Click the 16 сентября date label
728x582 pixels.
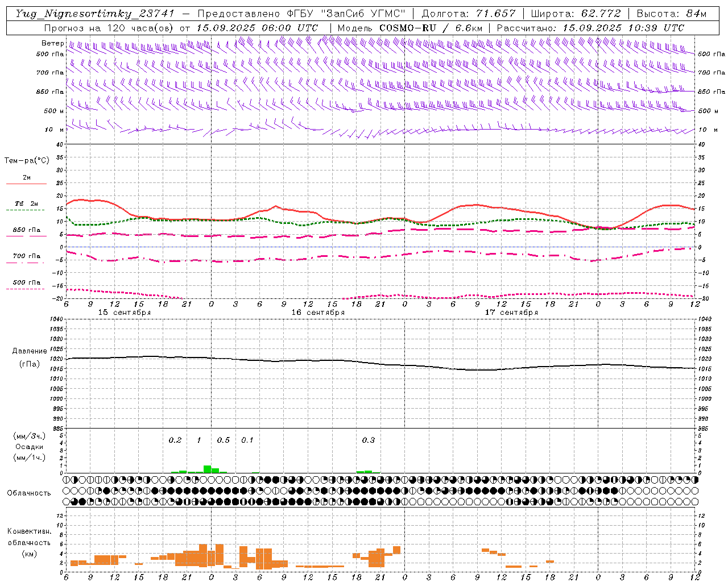click(x=318, y=313)
